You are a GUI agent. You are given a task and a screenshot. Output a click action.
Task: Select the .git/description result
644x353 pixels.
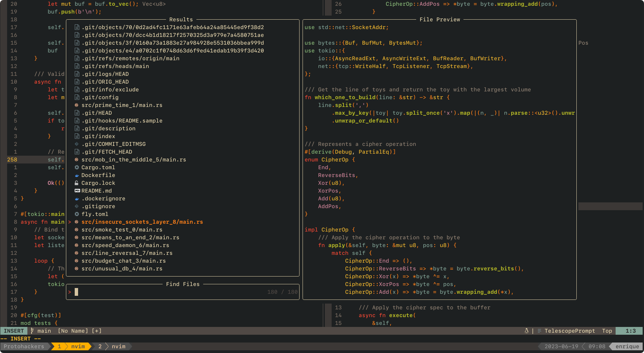click(183, 128)
